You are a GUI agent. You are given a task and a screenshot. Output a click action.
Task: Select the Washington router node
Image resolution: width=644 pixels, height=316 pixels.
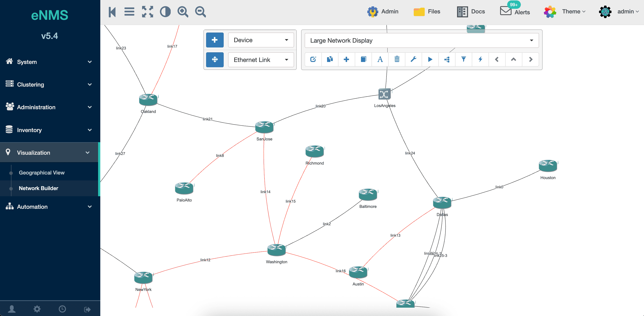[276, 250]
